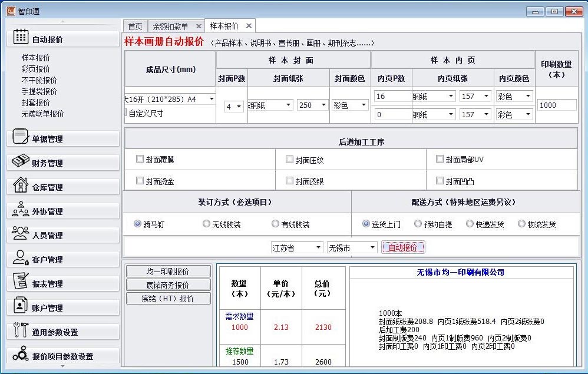Click the money icon for 财务管理

tap(21, 161)
